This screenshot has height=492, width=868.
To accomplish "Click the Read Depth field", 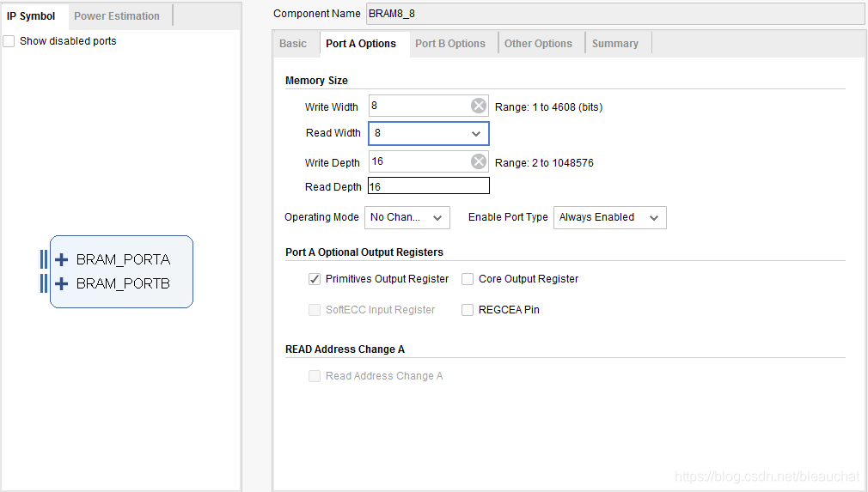I will coord(429,186).
